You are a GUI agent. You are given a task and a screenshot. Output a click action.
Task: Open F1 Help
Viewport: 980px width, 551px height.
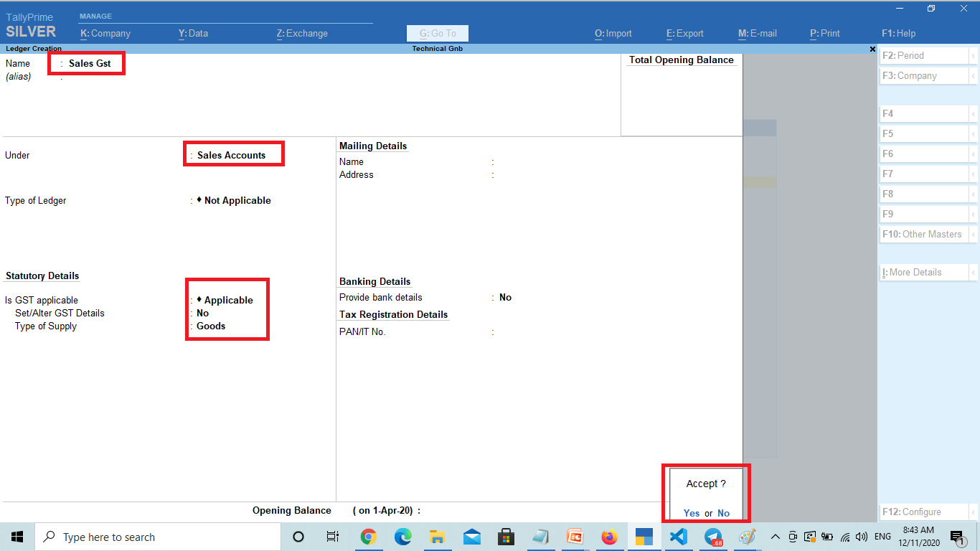898,33
